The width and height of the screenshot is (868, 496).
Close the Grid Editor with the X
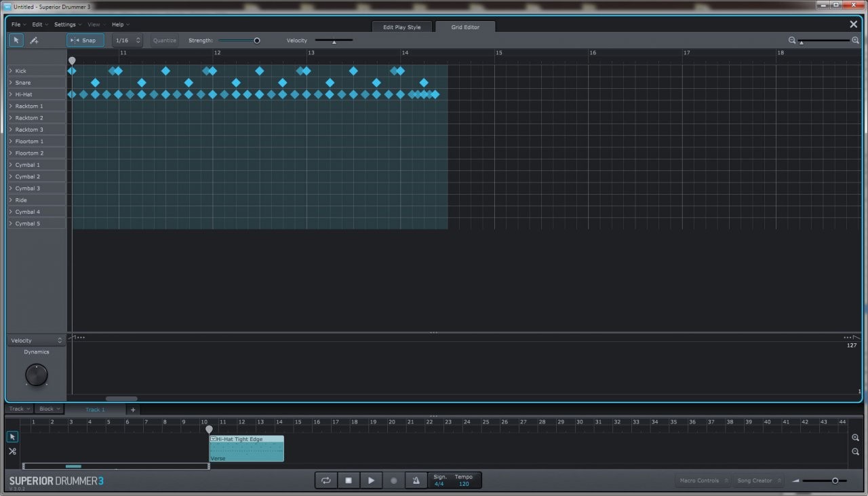pyautogui.click(x=854, y=24)
